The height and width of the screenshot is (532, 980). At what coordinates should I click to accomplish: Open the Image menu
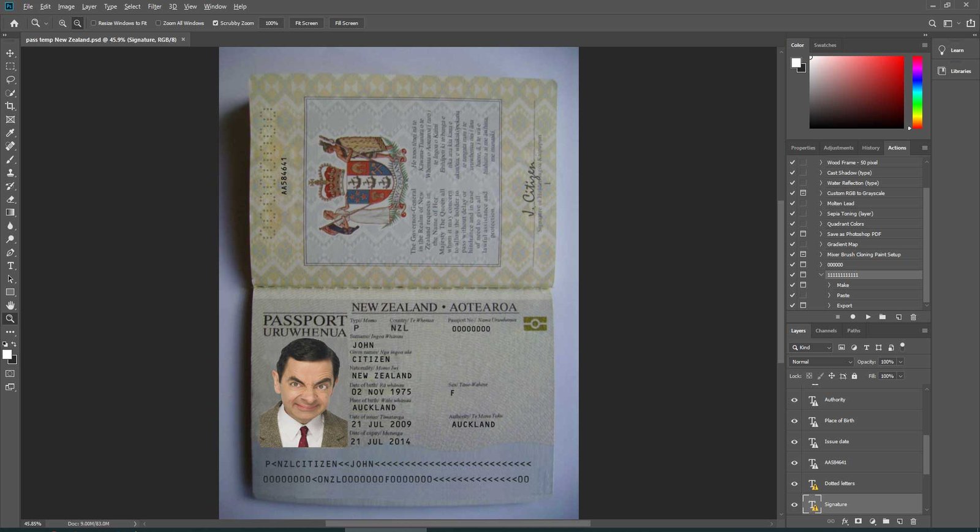[x=66, y=7]
